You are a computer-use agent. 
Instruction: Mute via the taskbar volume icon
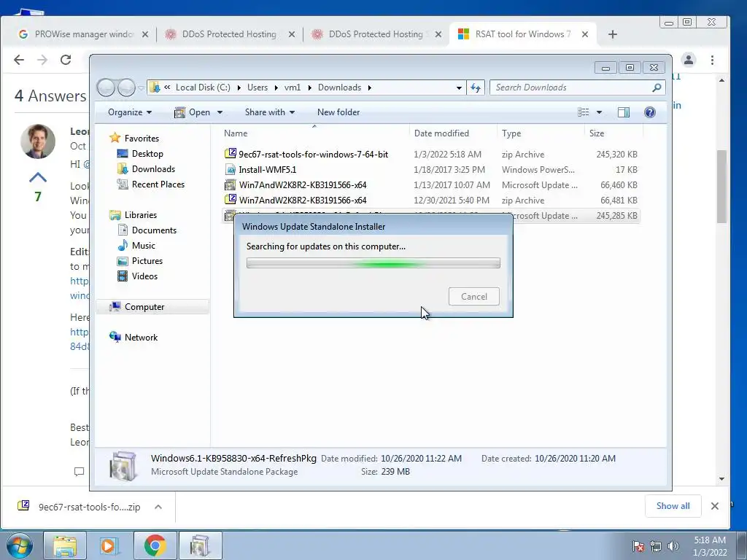(673, 546)
